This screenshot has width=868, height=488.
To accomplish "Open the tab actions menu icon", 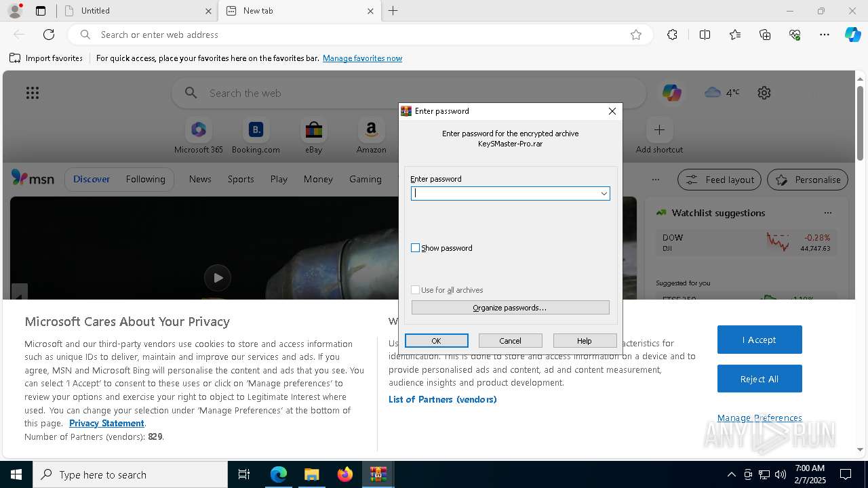I will pos(41,11).
